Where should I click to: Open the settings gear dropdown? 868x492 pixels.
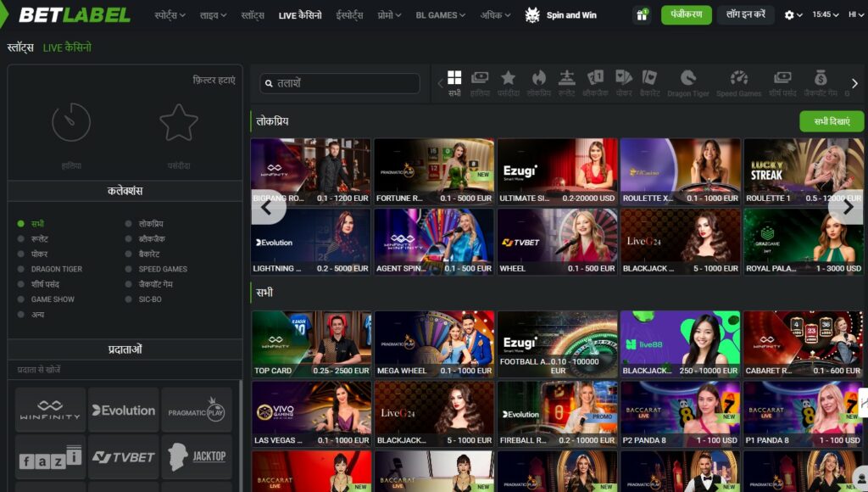click(793, 15)
